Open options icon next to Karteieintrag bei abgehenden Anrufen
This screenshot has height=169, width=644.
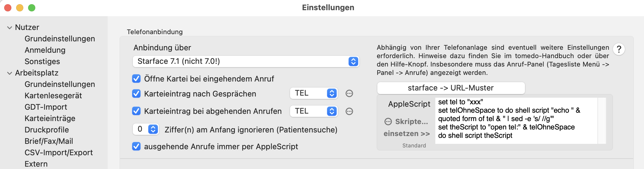(x=349, y=111)
